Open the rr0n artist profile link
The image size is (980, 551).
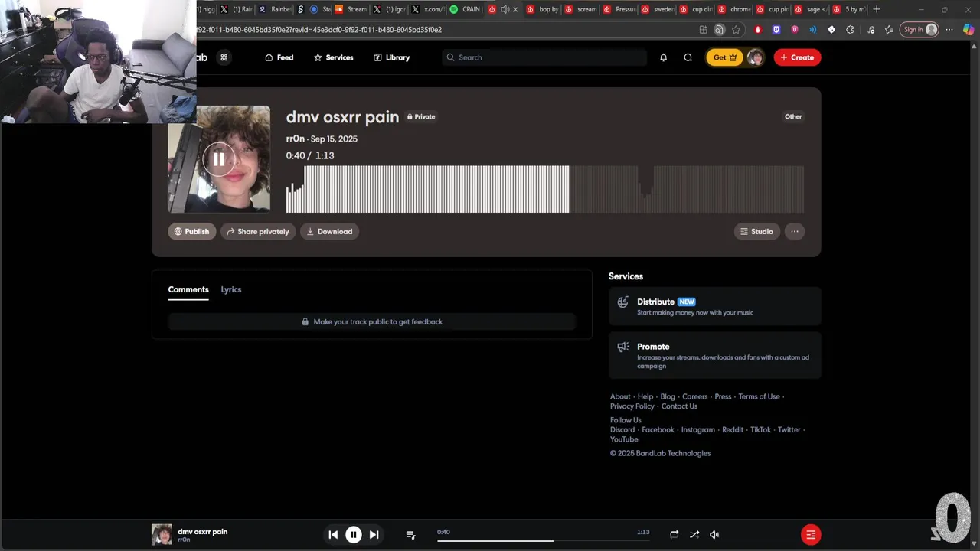(296, 139)
